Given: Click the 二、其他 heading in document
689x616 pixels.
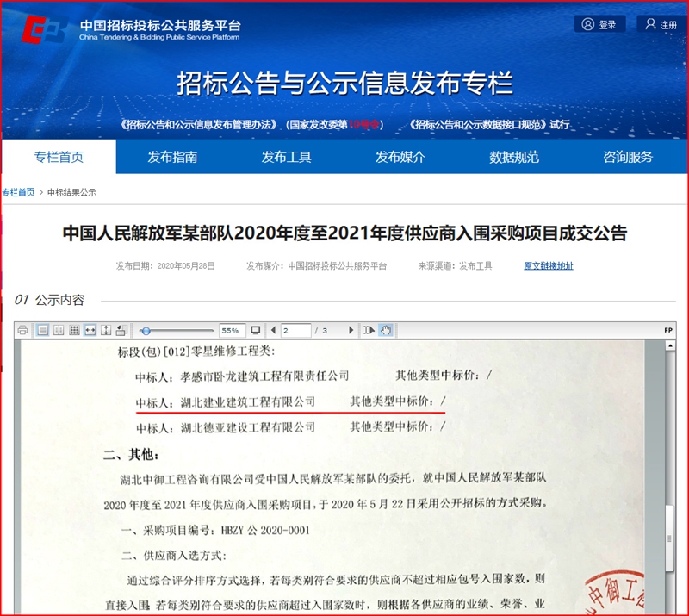Looking at the screenshot, I should click(x=131, y=454).
